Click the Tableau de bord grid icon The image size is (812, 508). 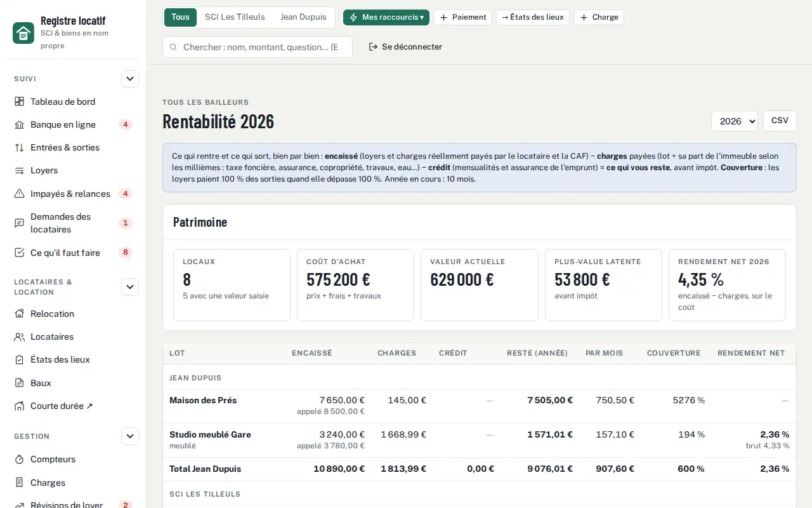pos(19,102)
